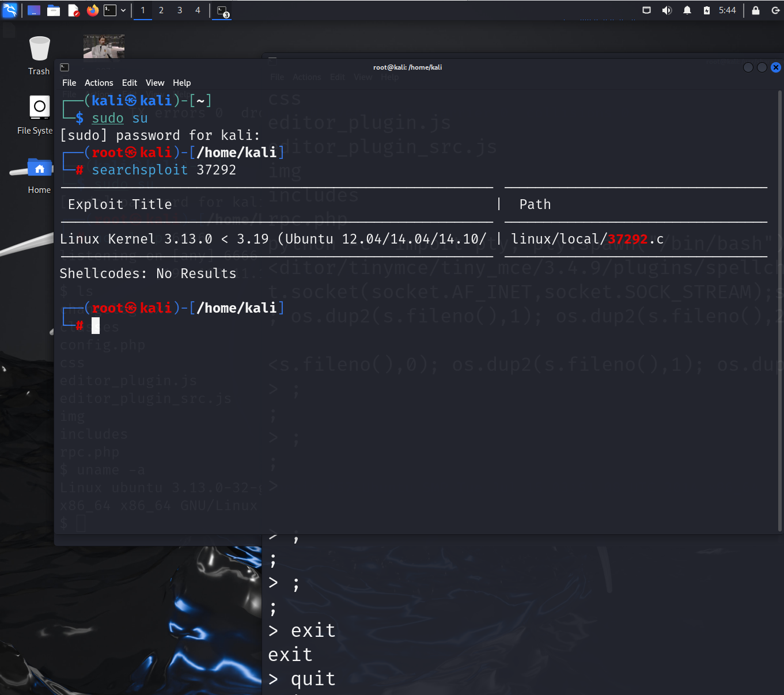Open the file manager panel launcher
Image resolution: width=784 pixels, height=695 pixels.
[54, 10]
